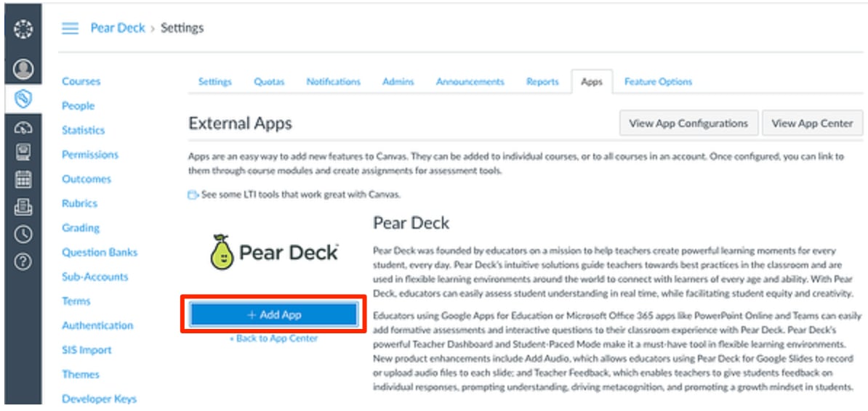Select the Apps tab

pyautogui.click(x=592, y=82)
